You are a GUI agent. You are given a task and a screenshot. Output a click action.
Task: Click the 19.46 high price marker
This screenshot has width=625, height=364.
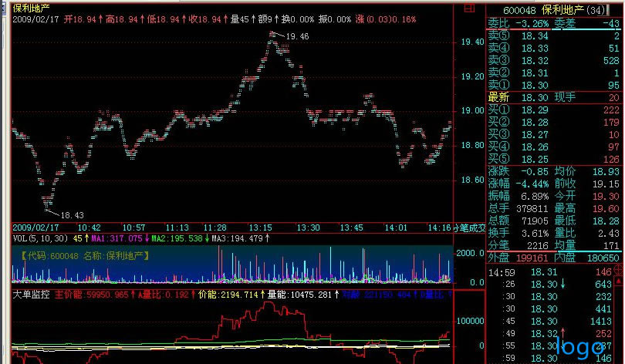pos(296,36)
